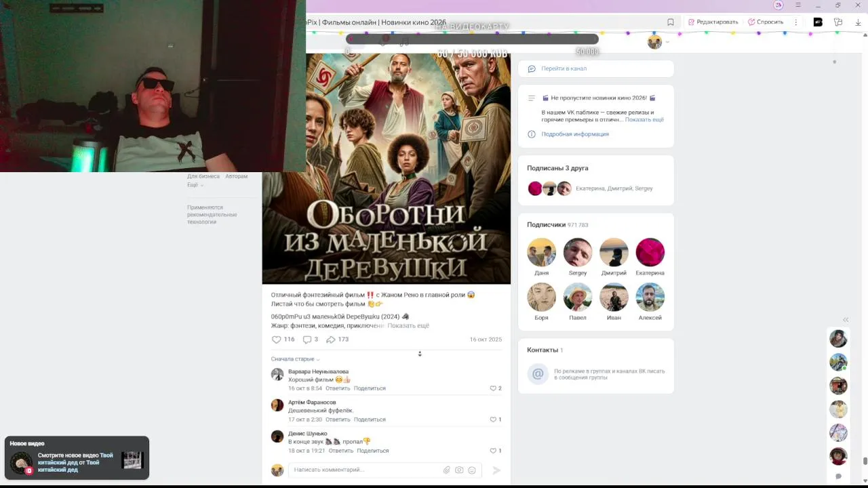Bookmark the page in the address bar

tap(671, 22)
